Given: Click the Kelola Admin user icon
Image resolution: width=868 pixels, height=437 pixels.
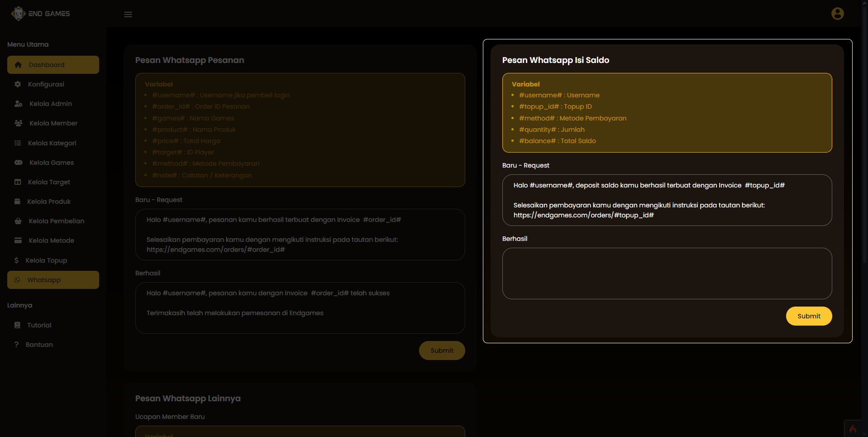Looking at the screenshot, I should [x=18, y=104].
